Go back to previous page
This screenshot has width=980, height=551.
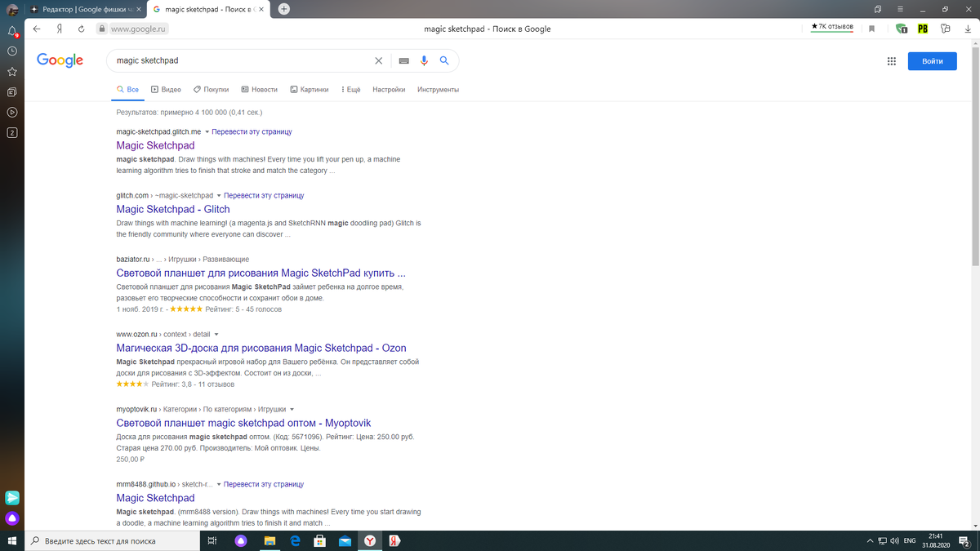[x=37, y=29]
